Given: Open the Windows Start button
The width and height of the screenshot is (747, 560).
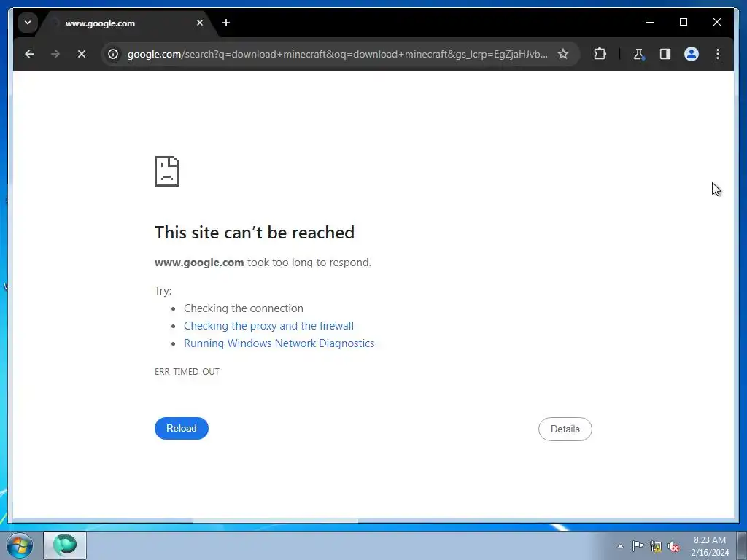Looking at the screenshot, I should click(x=20, y=545).
